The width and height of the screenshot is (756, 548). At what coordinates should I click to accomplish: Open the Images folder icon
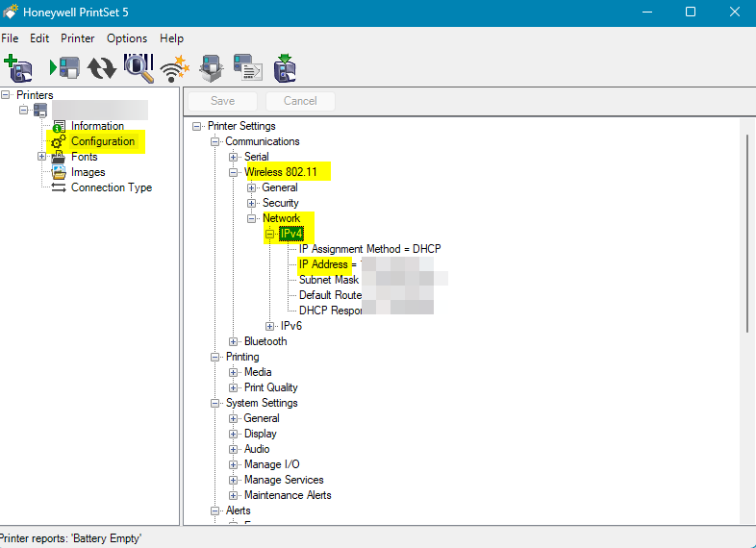[59, 172]
